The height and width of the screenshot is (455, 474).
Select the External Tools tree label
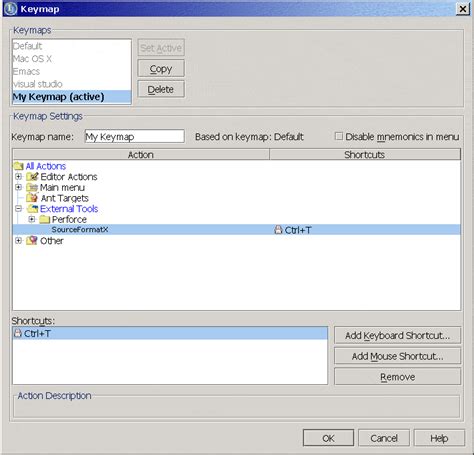point(69,209)
